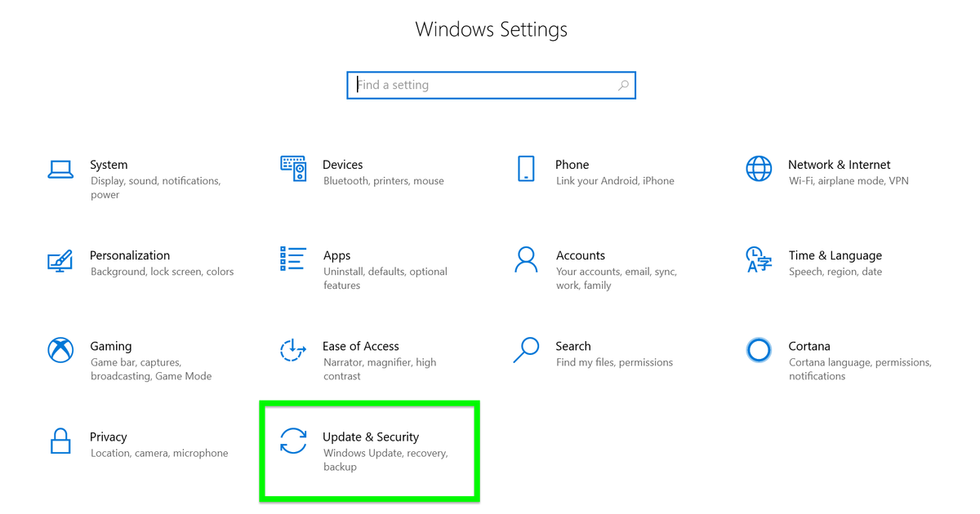The image size is (980, 514).
Task: Open Ease of Access via its icon
Action: click(x=293, y=351)
